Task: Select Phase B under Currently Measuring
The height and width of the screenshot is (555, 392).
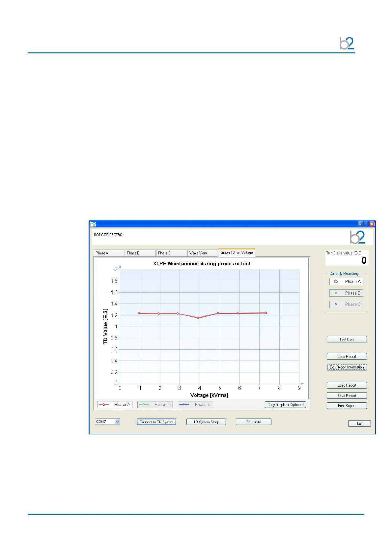Action: pos(346,293)
